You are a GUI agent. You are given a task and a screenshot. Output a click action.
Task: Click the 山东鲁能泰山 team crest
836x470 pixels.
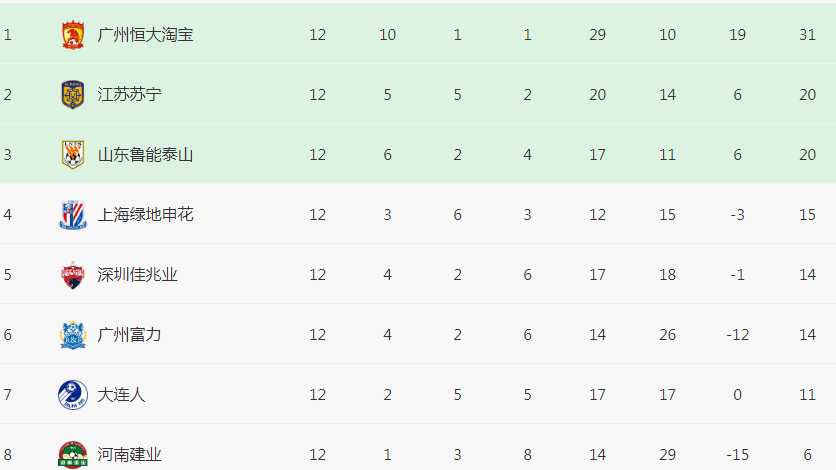[x=73, y=155]
